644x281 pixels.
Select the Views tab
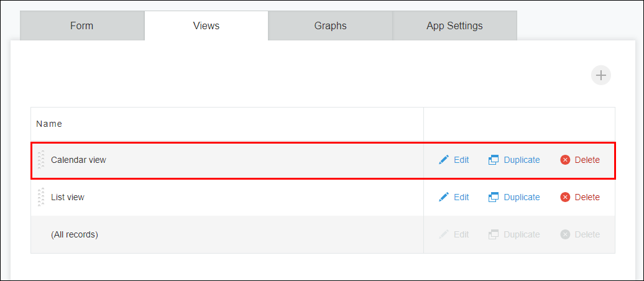click(206, 26)
